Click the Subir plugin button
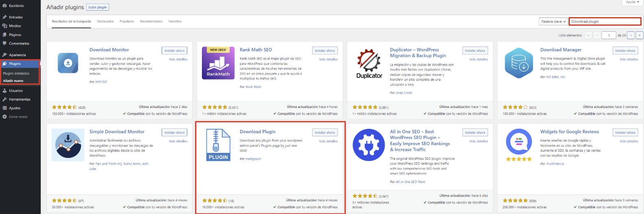Image resolution: width=644 pixels, height=214 pixels. coord(98,7)
